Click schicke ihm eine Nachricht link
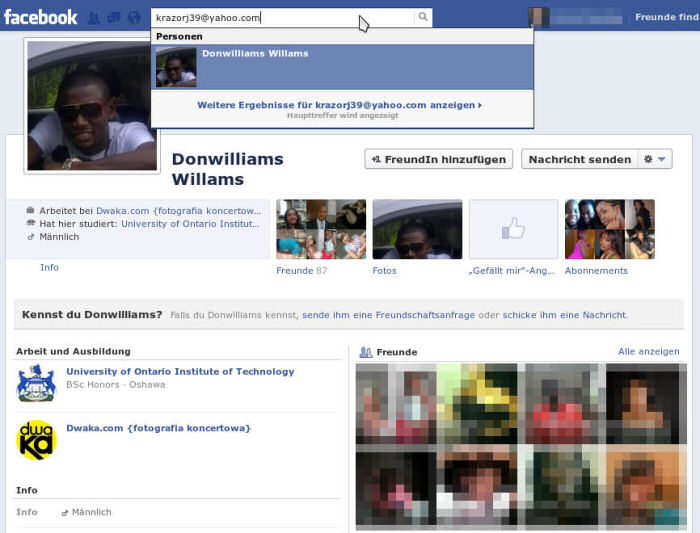The height and width of the screenshot is (533, 700). [565, 315]
